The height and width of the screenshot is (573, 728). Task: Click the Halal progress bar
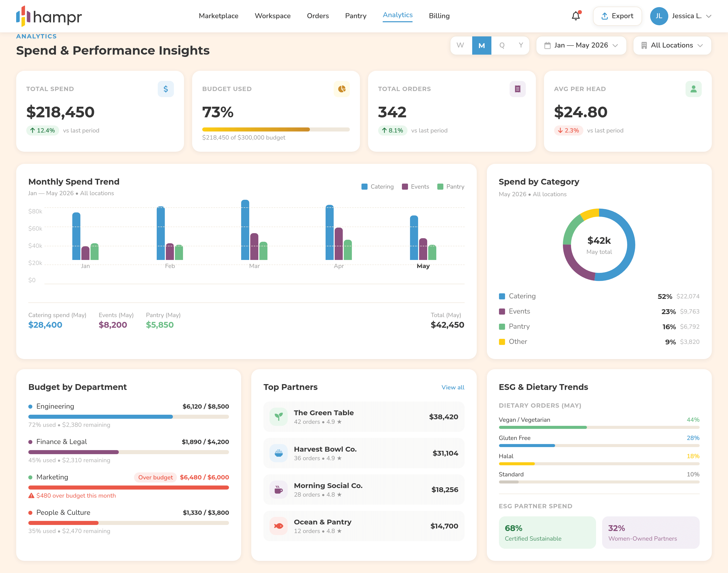point(599,464)
